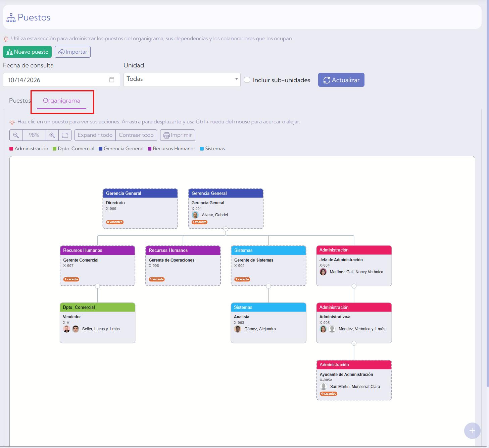Click Gabriel Alvear's avatar photo

195,215
